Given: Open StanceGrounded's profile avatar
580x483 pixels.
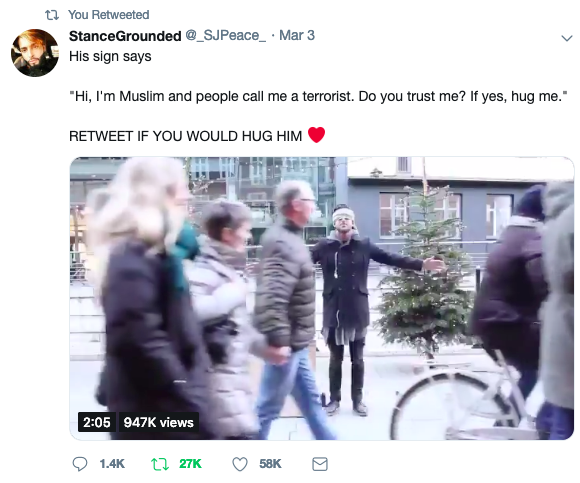Looking at the screenshot, I should [35, 53].
